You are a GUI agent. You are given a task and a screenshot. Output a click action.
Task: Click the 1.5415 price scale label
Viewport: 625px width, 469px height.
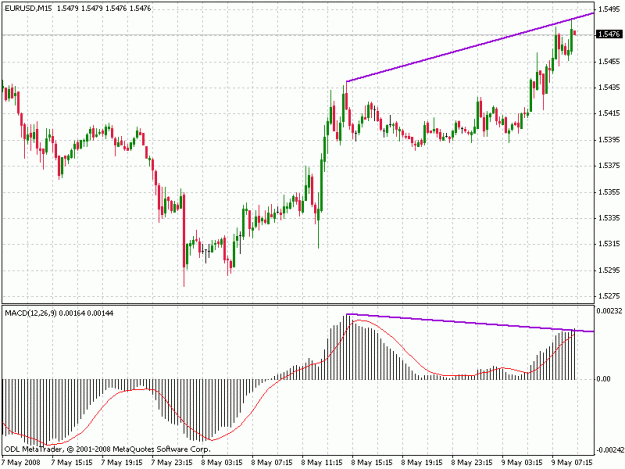pos(609,114)
